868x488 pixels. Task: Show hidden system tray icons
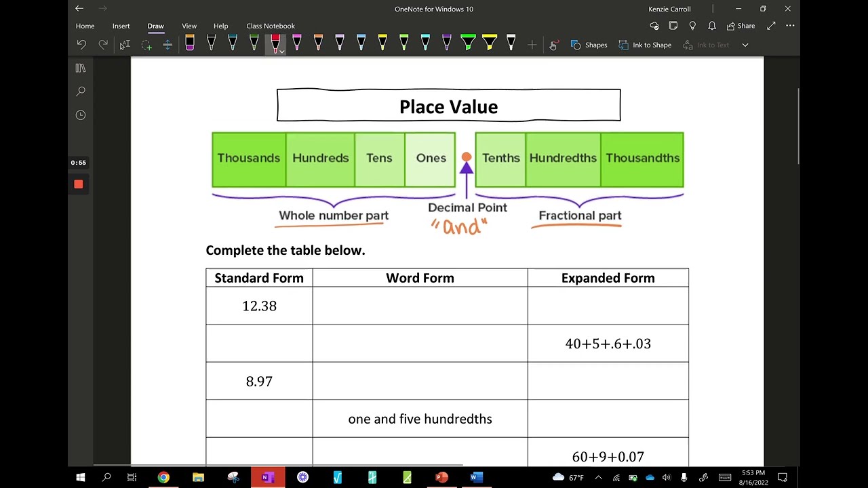pyautogui.click(x=598, y=477)
